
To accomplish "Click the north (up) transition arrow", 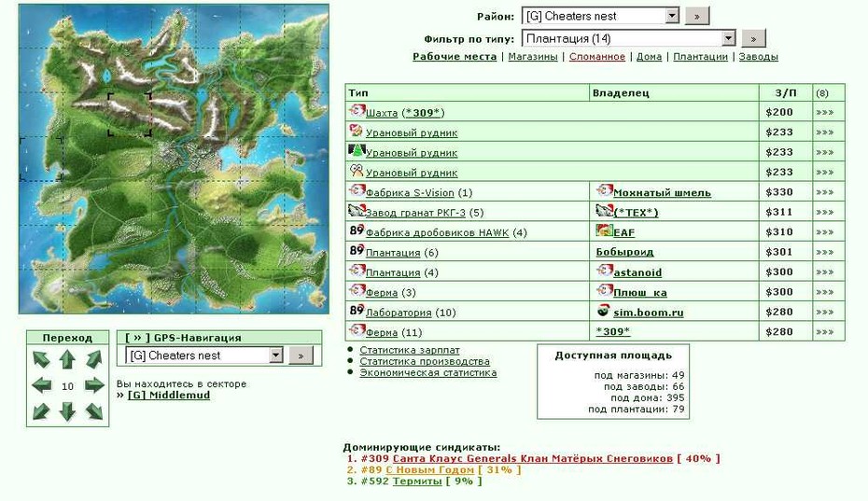I will pyautogui.click(x=67, y=359).
